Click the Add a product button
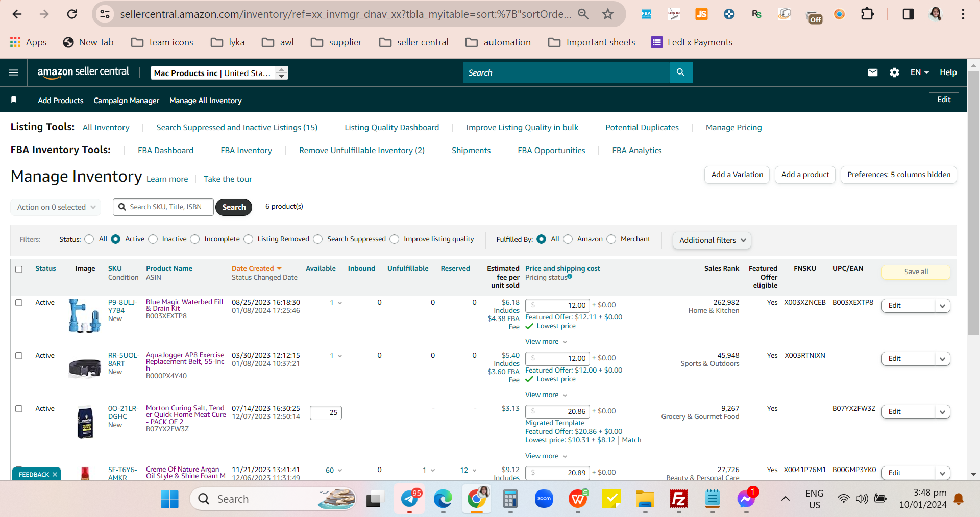This screenshot has height=517, width=980. click(x=805, y=175)
